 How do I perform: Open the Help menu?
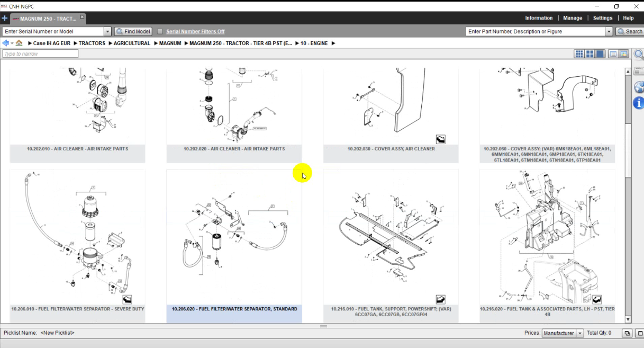click(628, 18)
